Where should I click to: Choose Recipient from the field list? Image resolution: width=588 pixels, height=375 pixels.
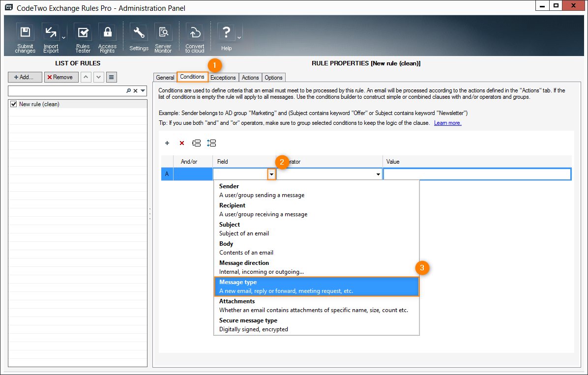point(316,210)
